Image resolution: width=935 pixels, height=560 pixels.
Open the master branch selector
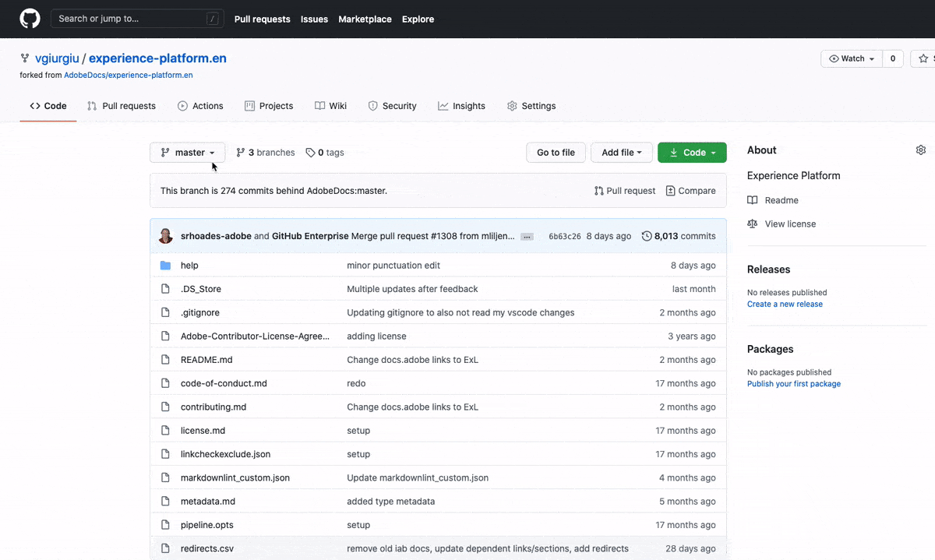coord(187,152)
